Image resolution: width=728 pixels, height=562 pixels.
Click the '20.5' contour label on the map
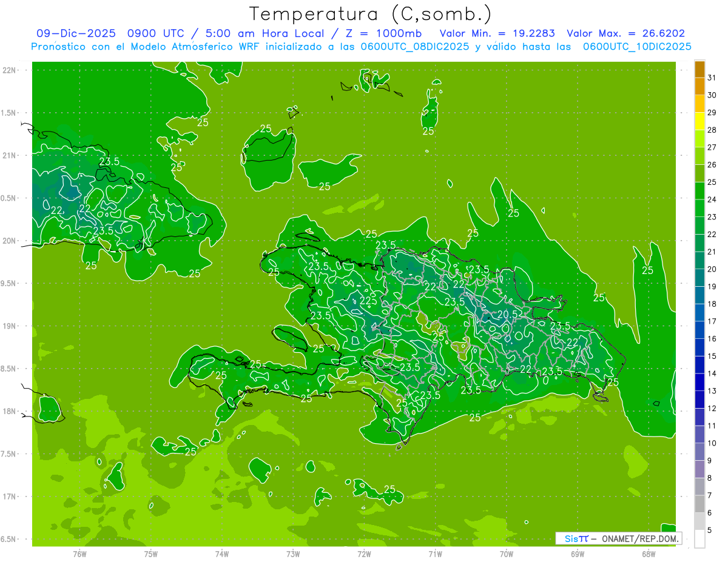click(x=507, y=314)
